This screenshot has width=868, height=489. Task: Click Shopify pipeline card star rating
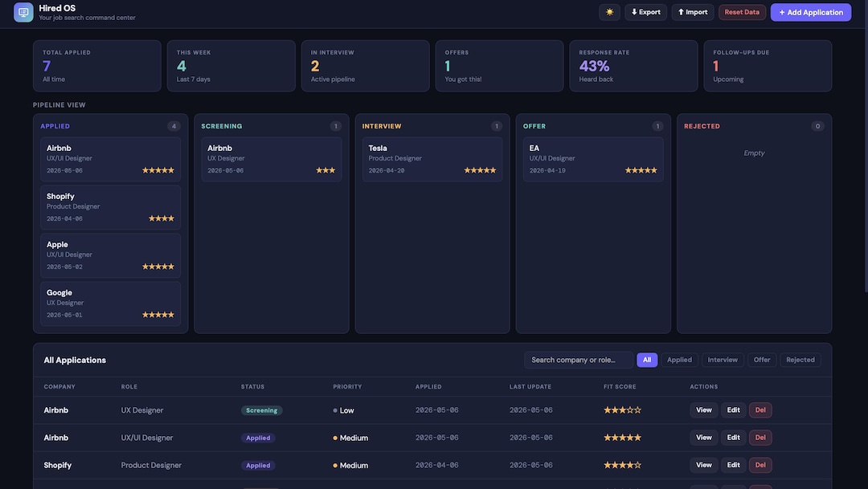(161, 218)
